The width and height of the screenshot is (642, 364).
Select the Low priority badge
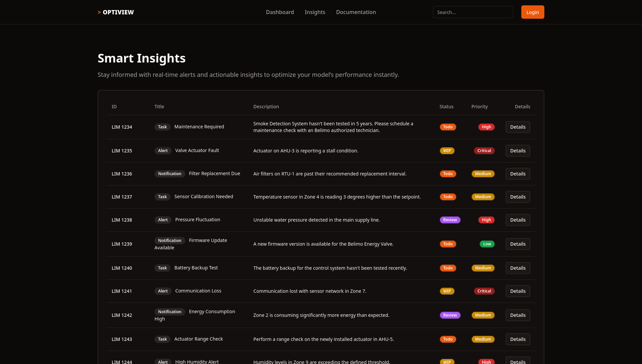(487, 244)
